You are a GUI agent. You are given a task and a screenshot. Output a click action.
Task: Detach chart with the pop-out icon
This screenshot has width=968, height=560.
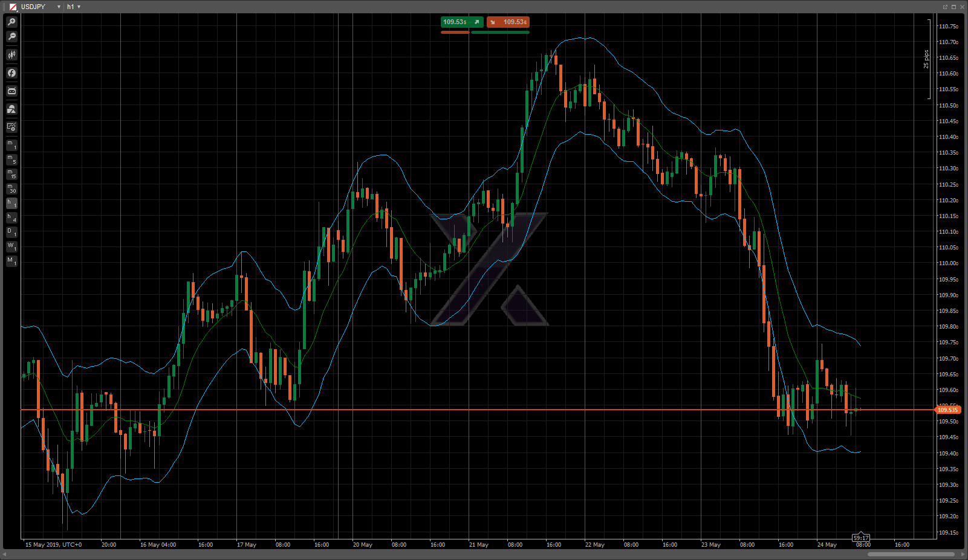[945, 7]
